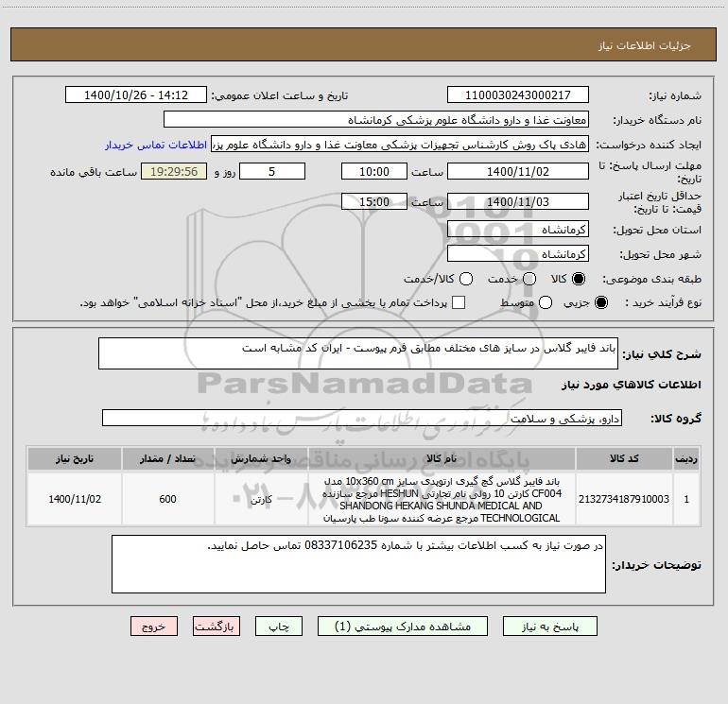Image resolution: width=728 pixels, height=704 pixels.
Task: Click the ایجاد کننده درخواست field
Action: (400, 145)
